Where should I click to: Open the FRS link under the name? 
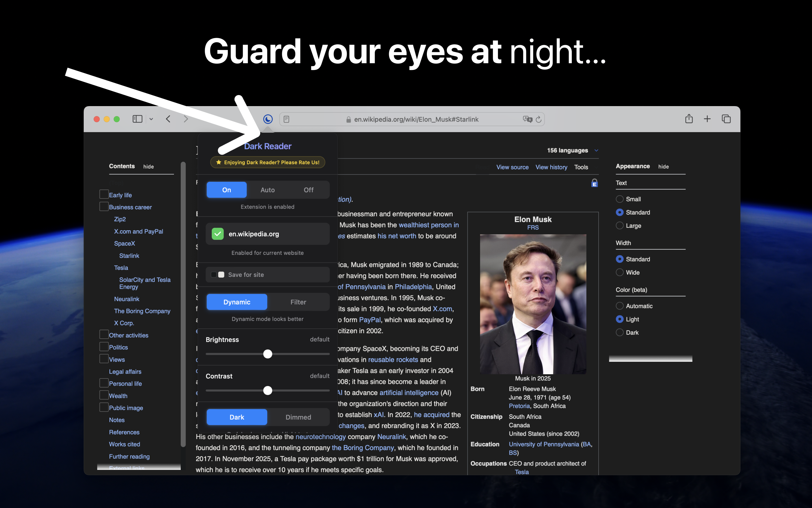533,227
